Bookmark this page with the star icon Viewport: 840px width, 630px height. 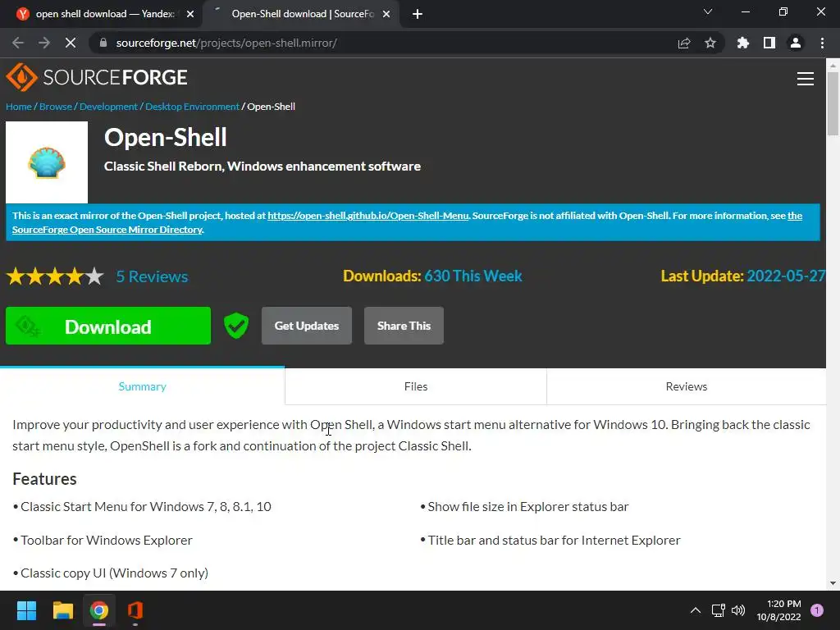(x=710, y=43)
